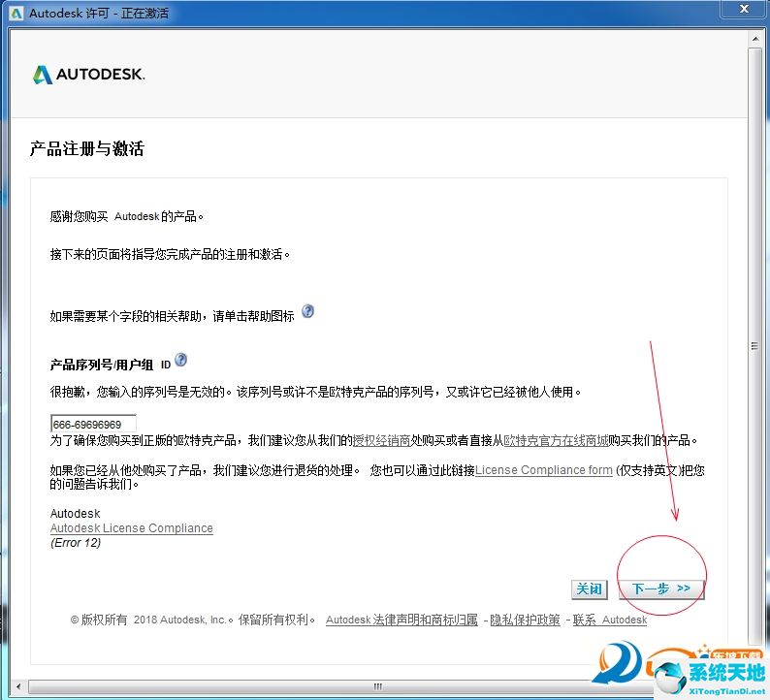Click the 感谢您购买 Autodesk 的产品 text
The image size is (770, 700).
pos(127,216)
